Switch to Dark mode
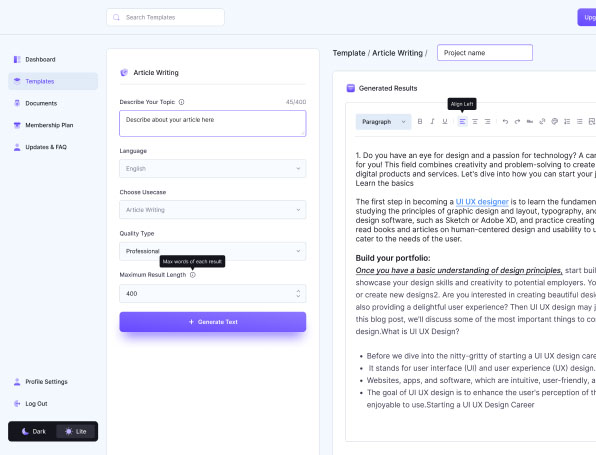Viewport: 596px width, 455px height. coord(33,431)
